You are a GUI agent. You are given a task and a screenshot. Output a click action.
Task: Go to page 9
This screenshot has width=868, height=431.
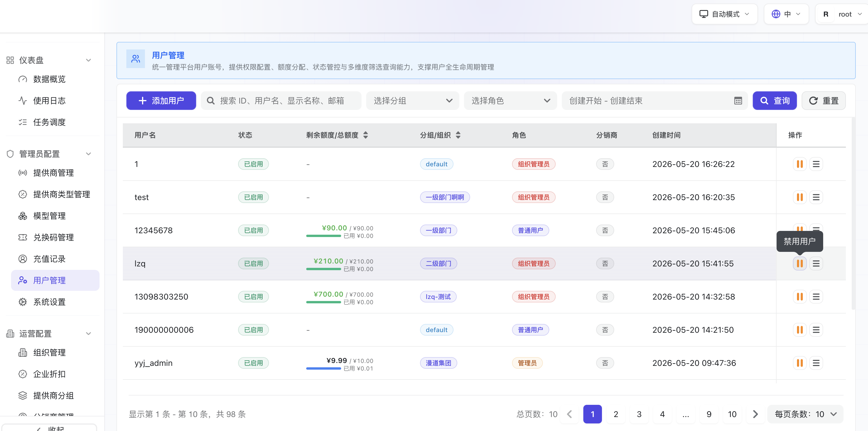click(x=709, y=414)
